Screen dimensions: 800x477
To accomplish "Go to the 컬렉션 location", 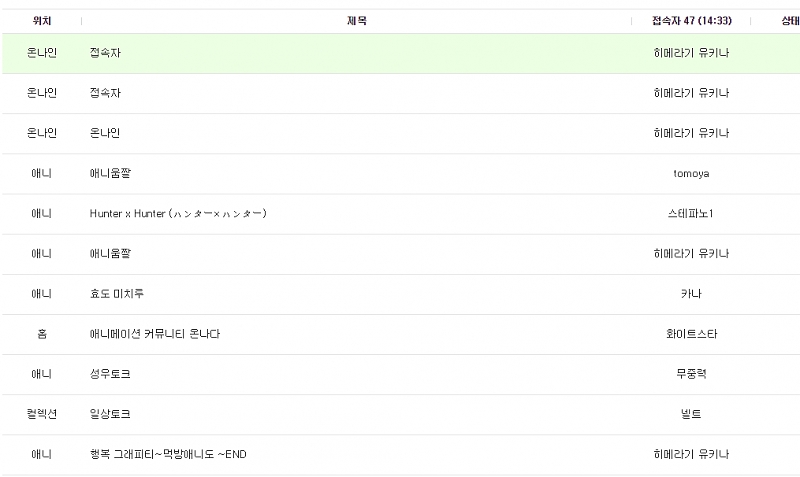I will (41, 414).
